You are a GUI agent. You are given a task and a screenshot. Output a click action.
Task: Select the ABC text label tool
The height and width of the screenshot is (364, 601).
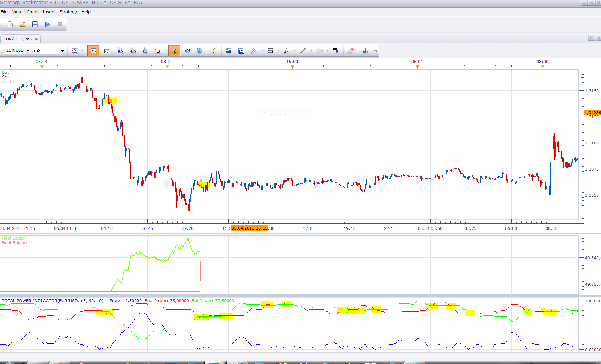pos(336,51)
